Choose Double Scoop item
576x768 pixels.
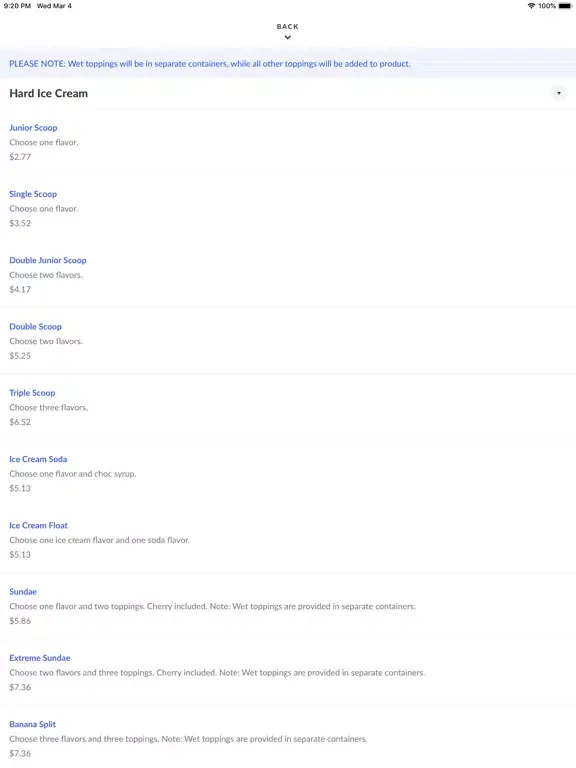(35, 326)
